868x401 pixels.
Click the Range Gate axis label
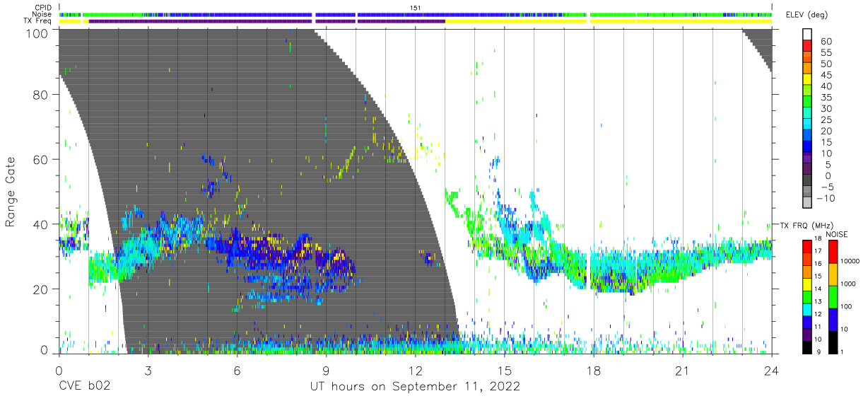tap(11, 192)
